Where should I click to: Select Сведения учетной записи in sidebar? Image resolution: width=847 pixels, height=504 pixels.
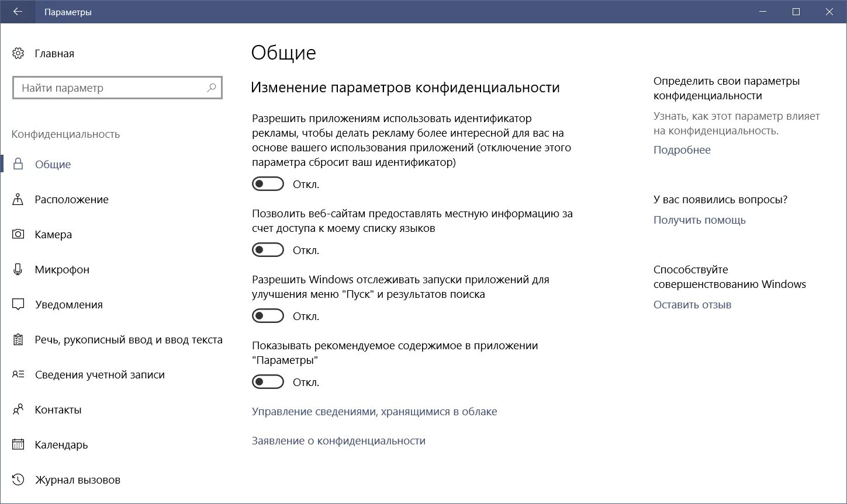pyautogui.click(x=99, y=374)
